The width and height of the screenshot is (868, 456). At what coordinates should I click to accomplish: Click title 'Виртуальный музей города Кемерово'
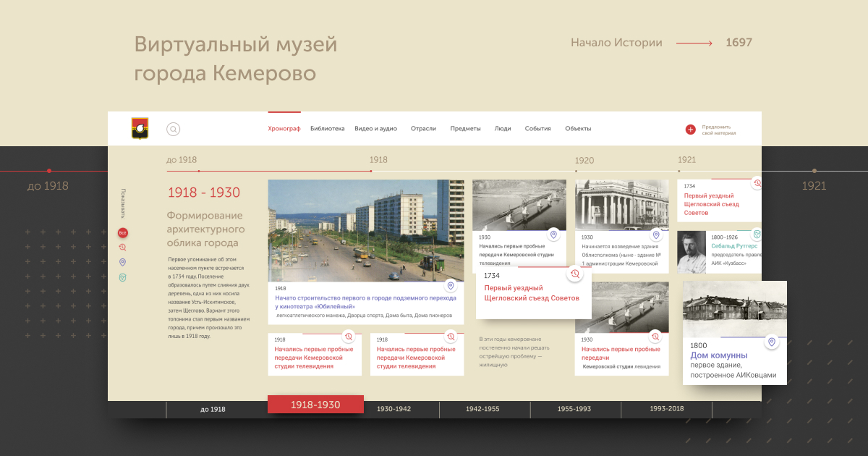(236, 59)
